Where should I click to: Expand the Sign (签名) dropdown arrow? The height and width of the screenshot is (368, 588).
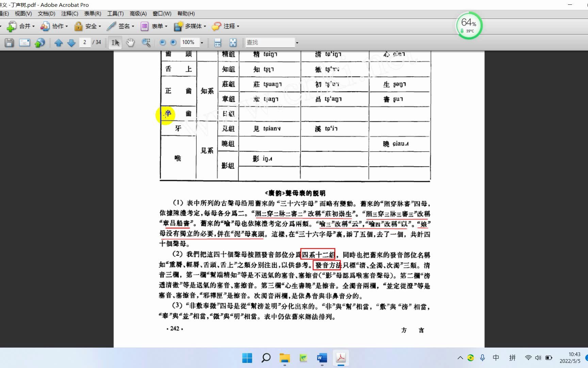[133, 26]
